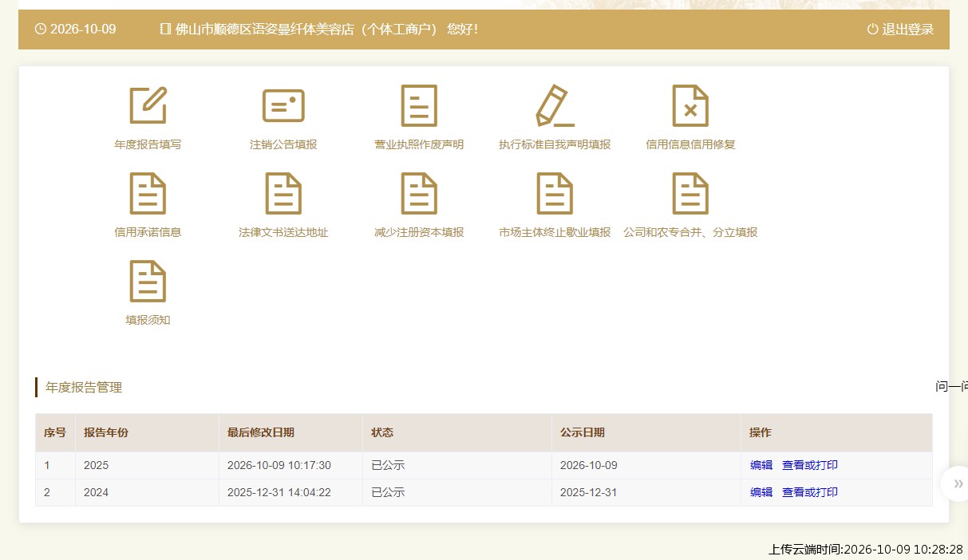Edit the 2025 annual report
Screen dimensions: 968x560
pos(761,465)
